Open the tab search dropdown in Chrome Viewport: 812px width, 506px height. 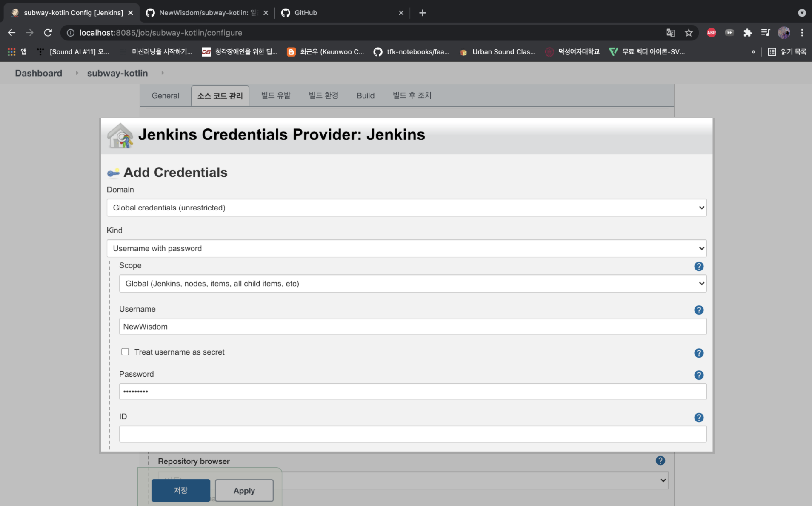[x=802, y=13]
